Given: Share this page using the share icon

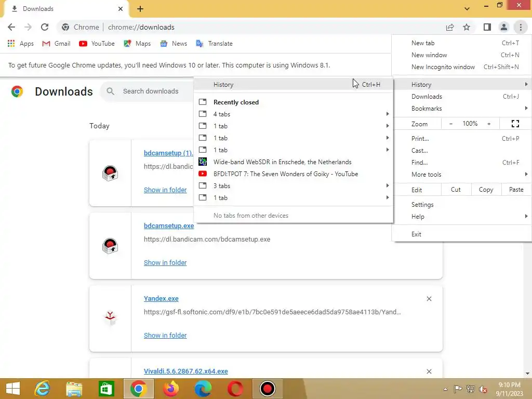Looking at the screenshot, I should [x=450, y=27].
